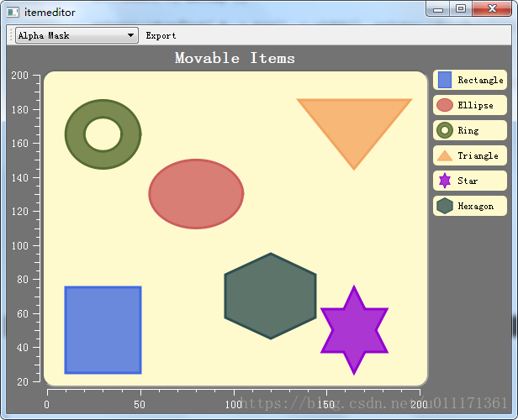This screenshot has height=420, width=518.
Task: Click the Rectangle legend icon
Action: [445, 80]
